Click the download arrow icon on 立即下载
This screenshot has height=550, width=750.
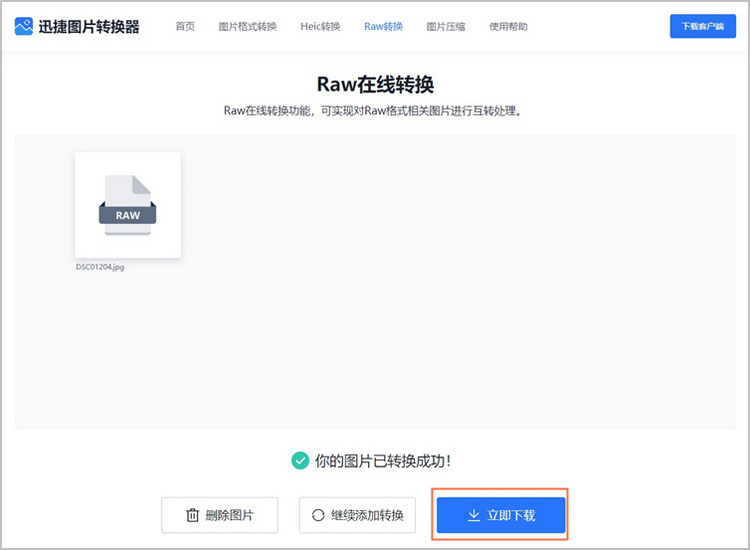pyautogui.click(x=474, y=516)
